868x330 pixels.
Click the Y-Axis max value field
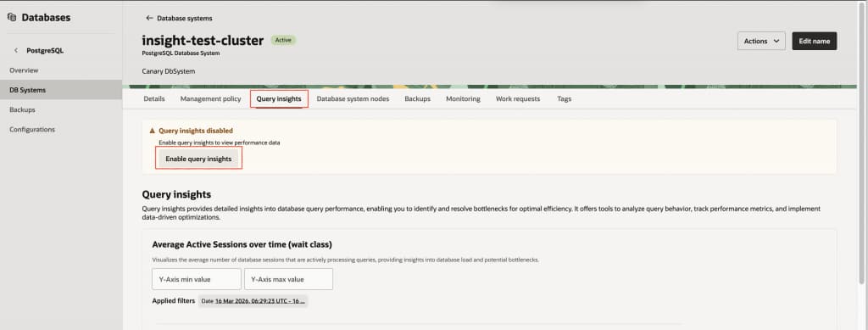[x=288, y=279]
